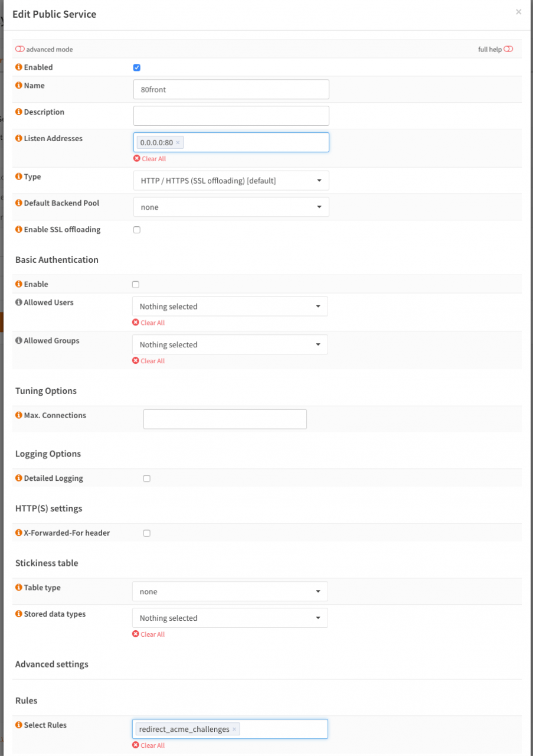Click the Description input field
This screenshot has height=756, width=533.
(x=231, y=116)
